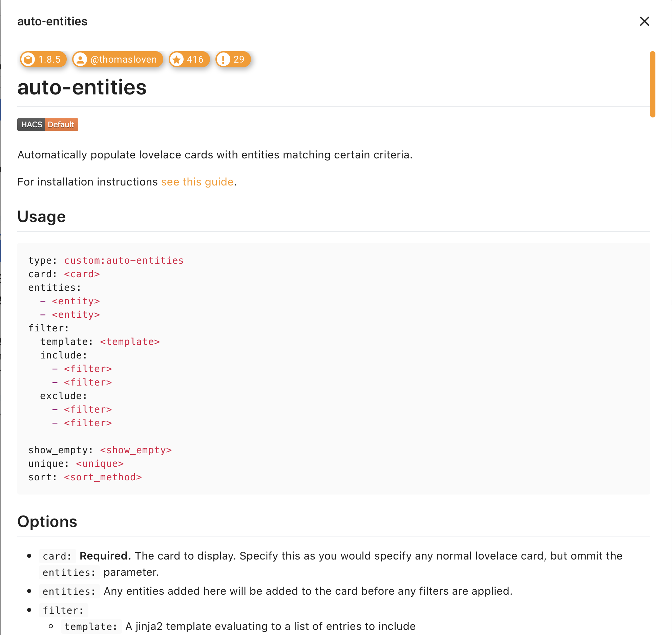Select the @thomasloven author badge

pyautogui.click(x=118, y=59)
